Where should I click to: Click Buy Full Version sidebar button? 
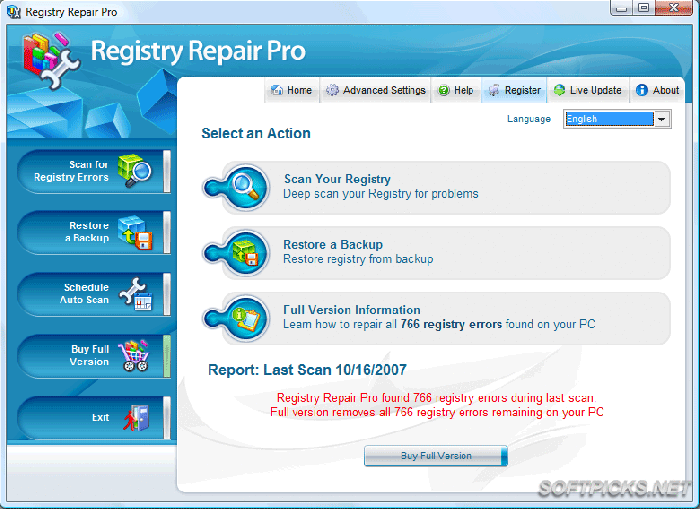coord(94,356)
